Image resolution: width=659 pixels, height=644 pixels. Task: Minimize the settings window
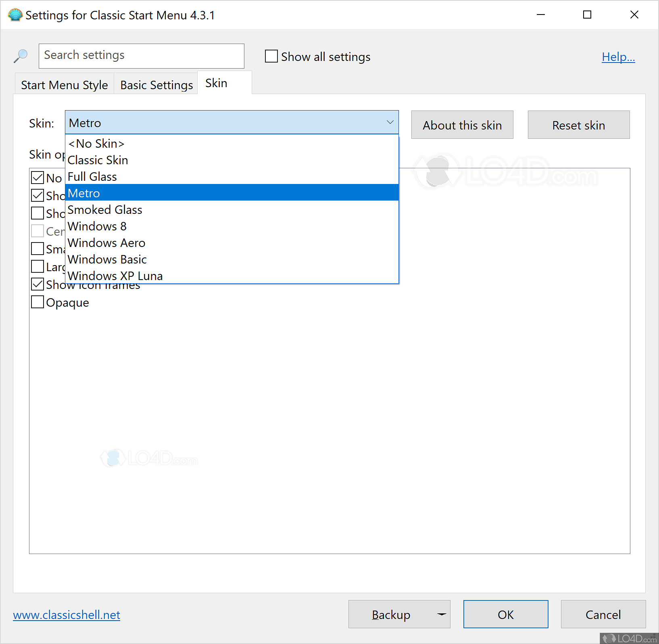point(541,15)
